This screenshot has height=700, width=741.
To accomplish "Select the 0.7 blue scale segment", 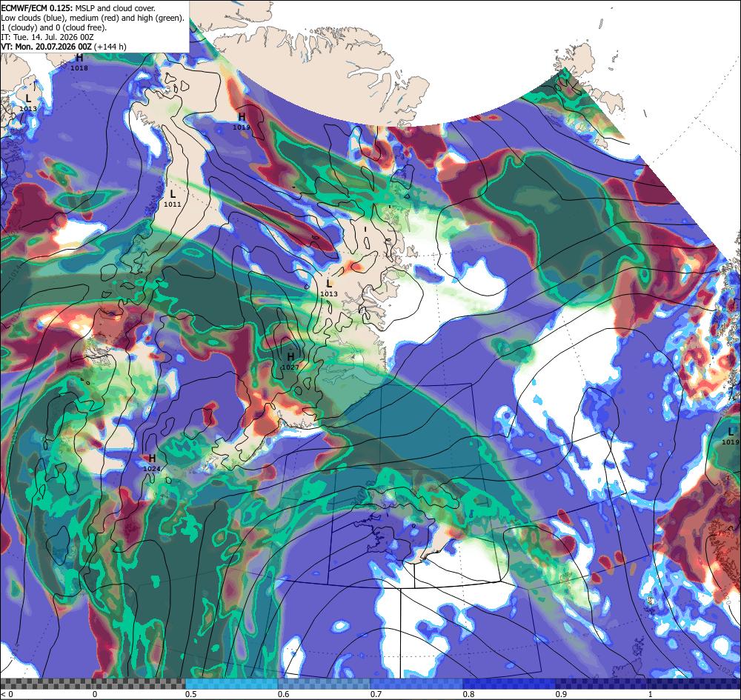I will coord(416,684).
